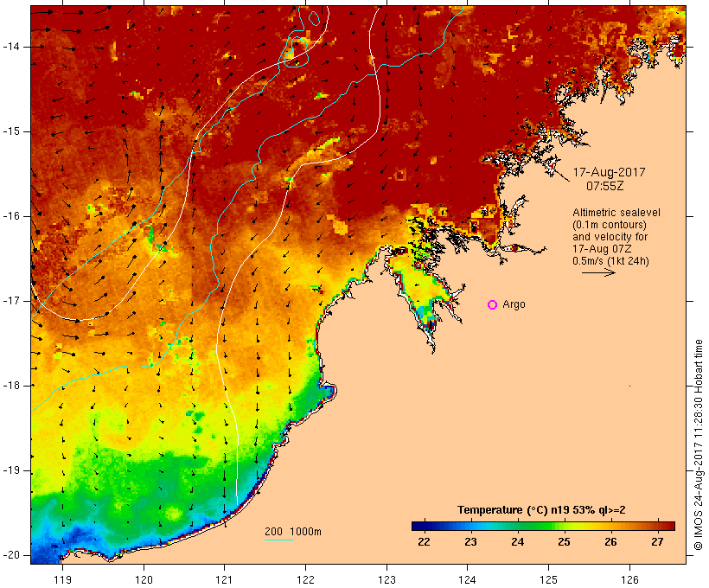Viewport: 709px width, 588px height.
Task: Click the date '17-Aug-2017' text
Action: pos(609,172)
